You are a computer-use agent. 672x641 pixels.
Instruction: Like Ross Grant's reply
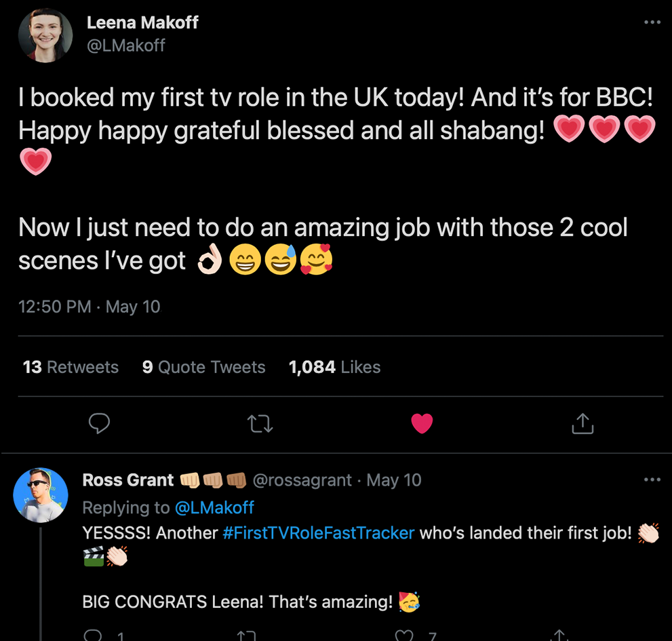coord(405,636)
